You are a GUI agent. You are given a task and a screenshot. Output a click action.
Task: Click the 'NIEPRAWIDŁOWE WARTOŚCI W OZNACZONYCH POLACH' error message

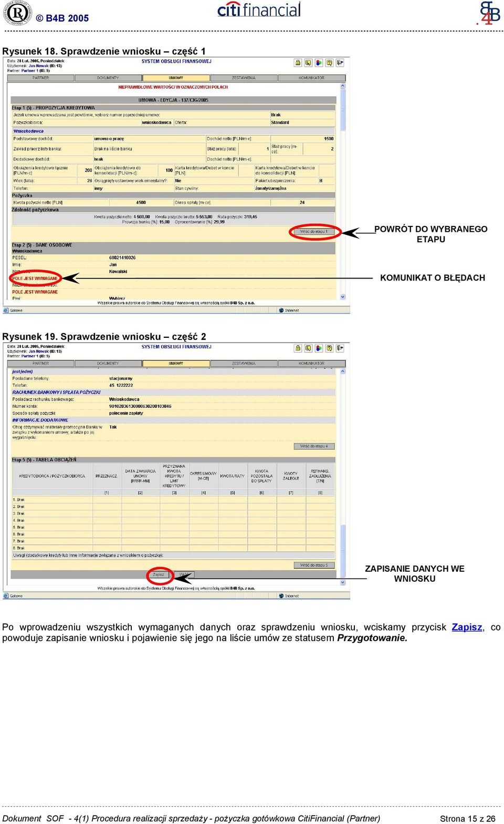[173, 87]
